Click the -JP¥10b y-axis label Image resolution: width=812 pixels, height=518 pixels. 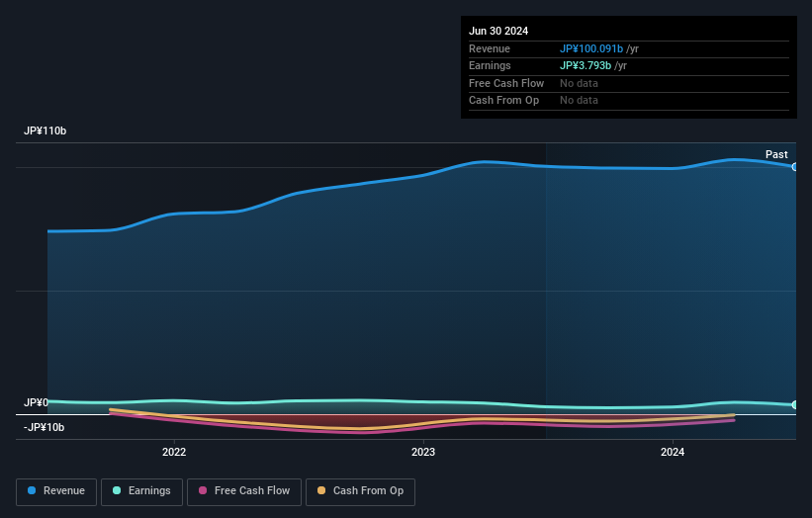point(45,427)
